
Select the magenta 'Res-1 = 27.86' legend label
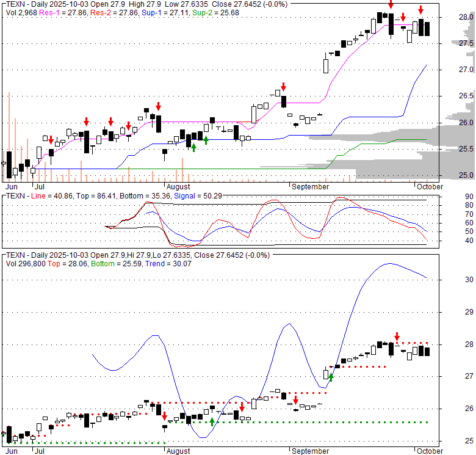pyautogui.click(x=63, y=13)
